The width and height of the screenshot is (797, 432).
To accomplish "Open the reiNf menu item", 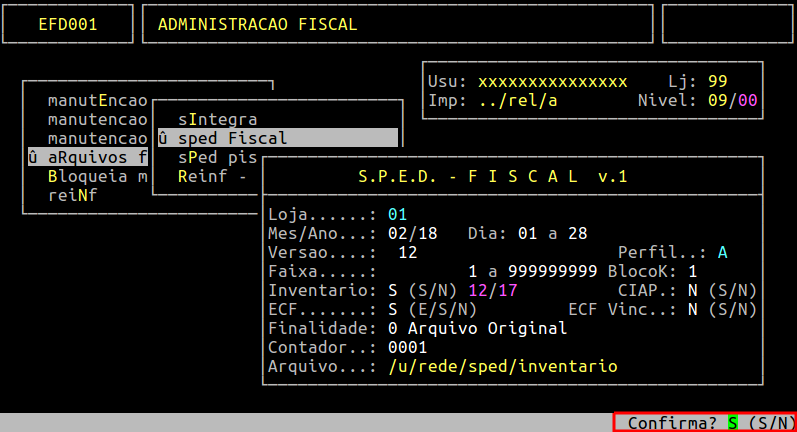I will pos(72,195).
